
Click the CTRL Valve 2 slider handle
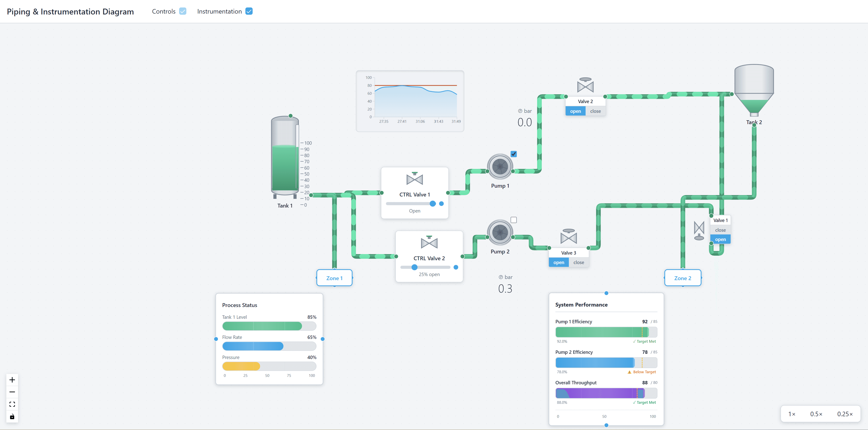415,267
